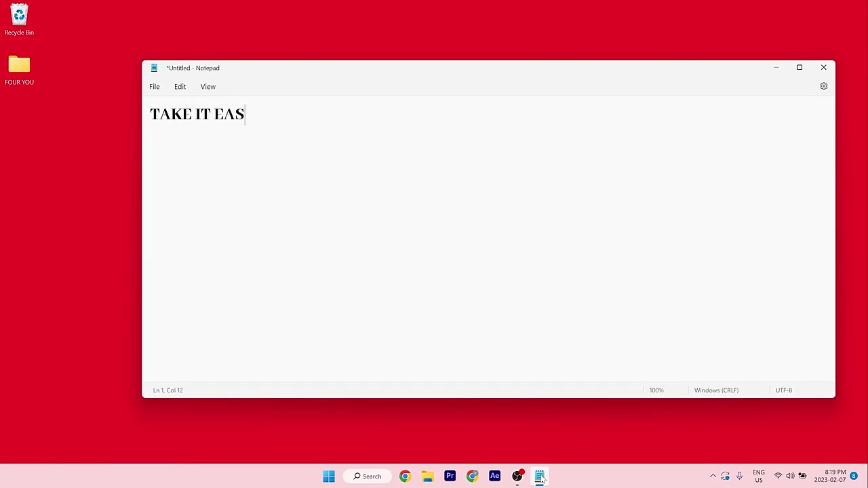Expand the hidden tray icons chevron

[x=713, y=476]
